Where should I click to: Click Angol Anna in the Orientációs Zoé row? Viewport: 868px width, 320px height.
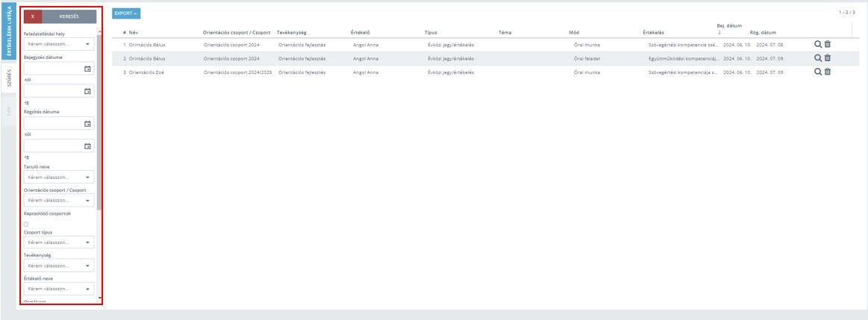coord(366,72)
